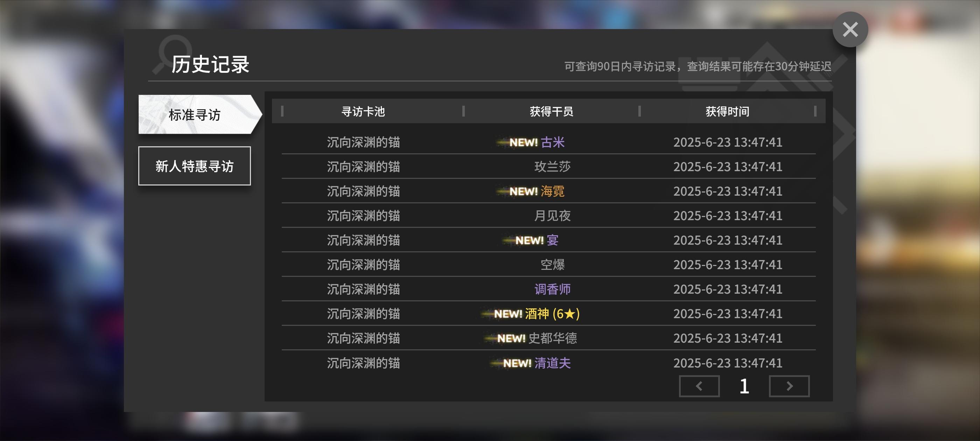Click the 获得时间 column header
The image size is (980, 441).
727,112
